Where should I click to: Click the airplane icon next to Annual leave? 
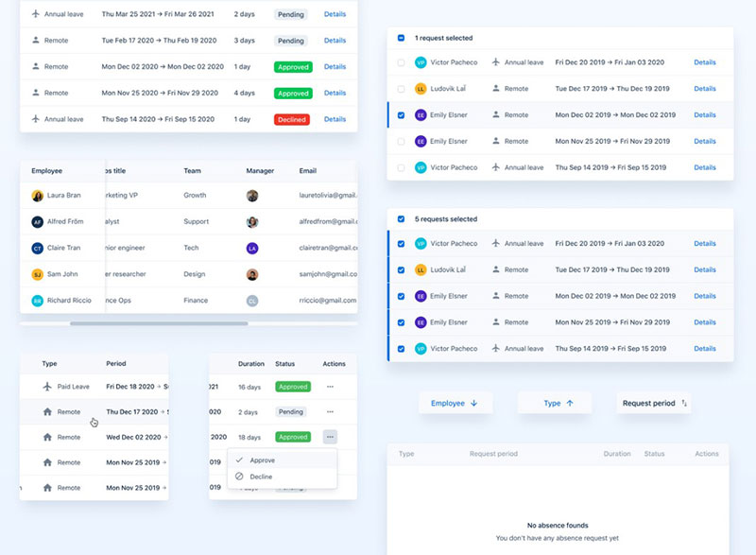[38, 14]
